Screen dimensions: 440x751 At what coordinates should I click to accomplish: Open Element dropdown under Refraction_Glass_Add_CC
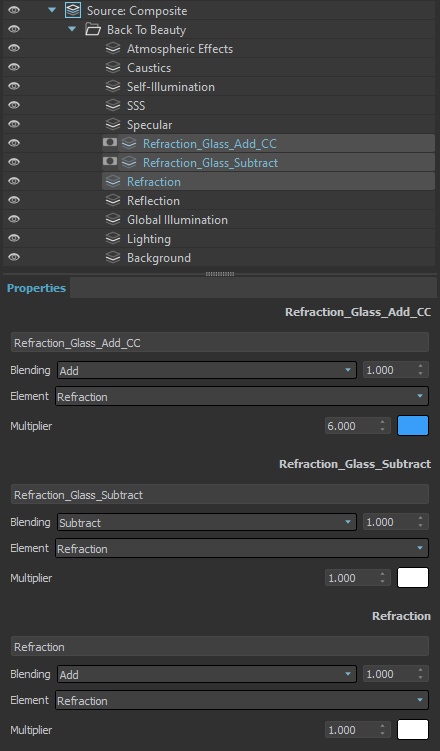click(242, 397)
